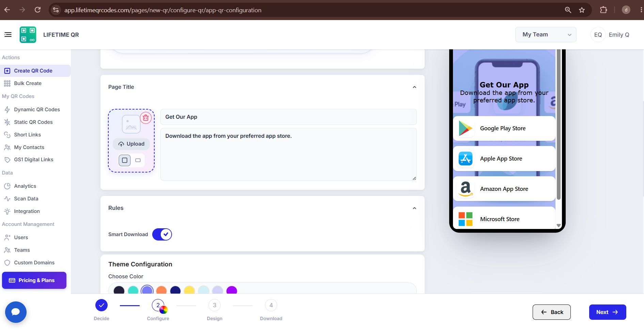Toggle the Smart Download switch
Screen dimensions: 644x330
(162, 234)
